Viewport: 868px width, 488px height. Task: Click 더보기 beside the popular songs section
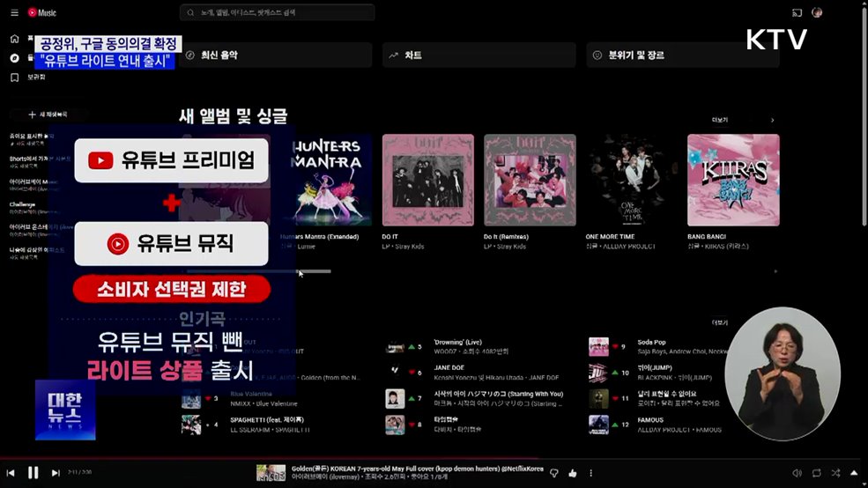click(720, 322)
